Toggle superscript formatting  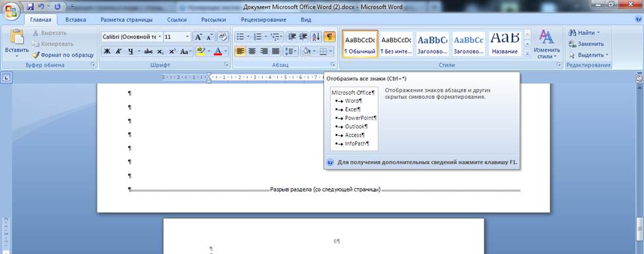(x=172, y=51)
